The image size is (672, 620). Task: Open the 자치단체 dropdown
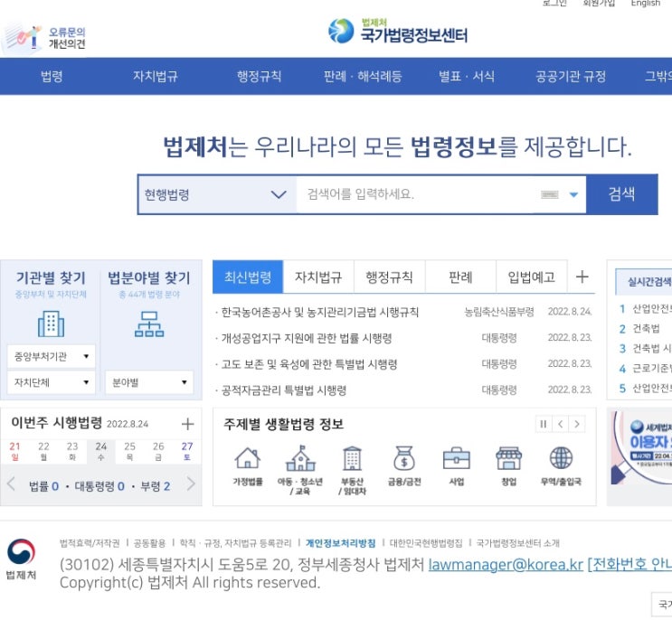point(51,382)
